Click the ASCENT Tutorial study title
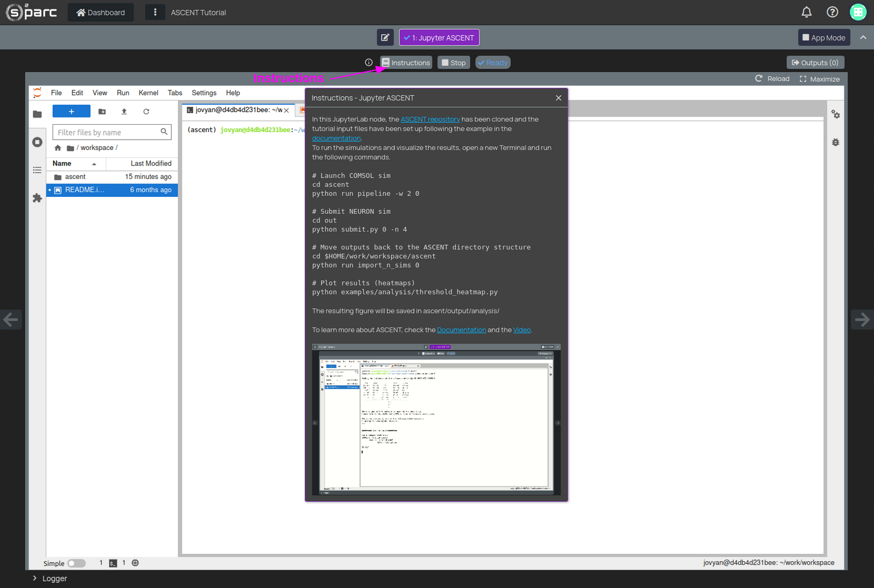The width and height of the screenshot is (874, 588). pos(199,12)
